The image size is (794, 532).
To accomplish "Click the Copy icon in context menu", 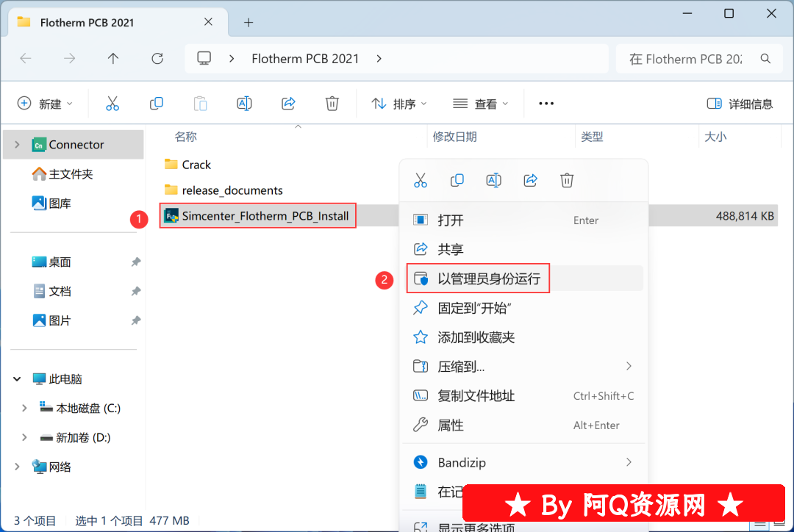I will pos(457,180).
